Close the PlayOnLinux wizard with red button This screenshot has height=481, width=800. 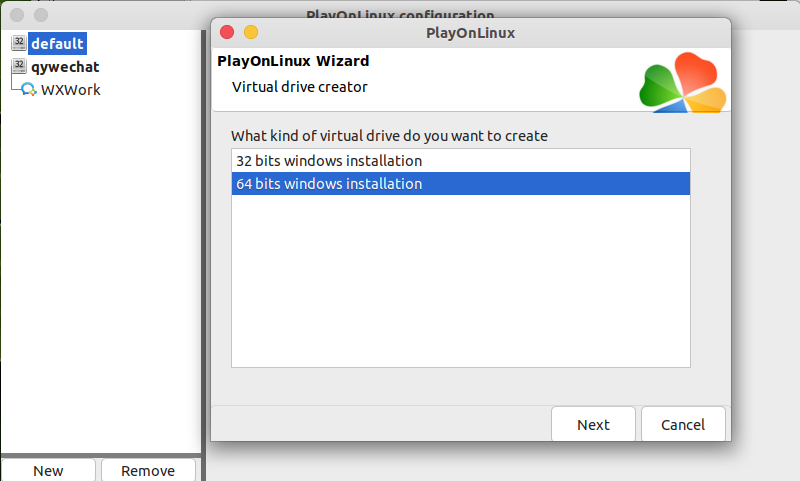[x=227, y=32]
